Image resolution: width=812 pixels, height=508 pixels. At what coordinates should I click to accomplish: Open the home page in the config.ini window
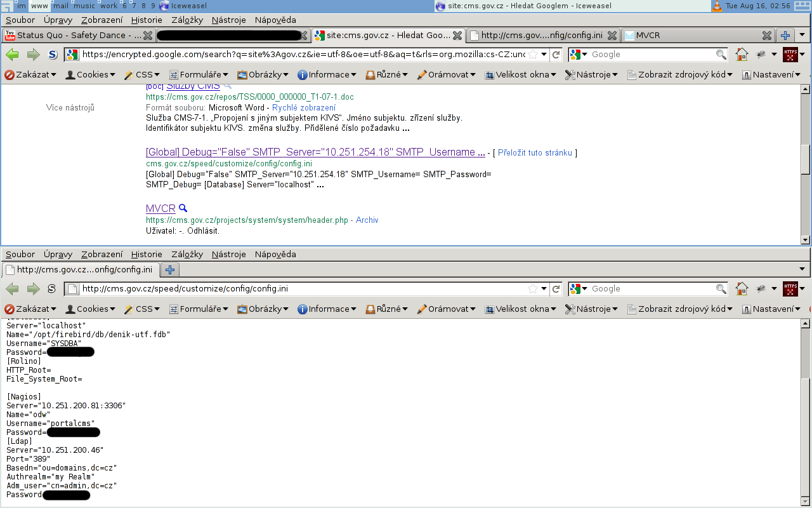click(x=742, y=289)
